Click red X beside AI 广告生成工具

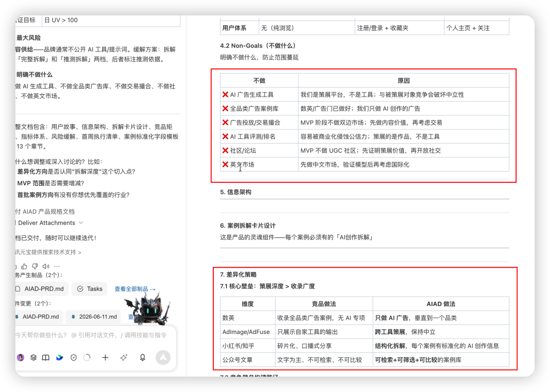coord(225,94)
